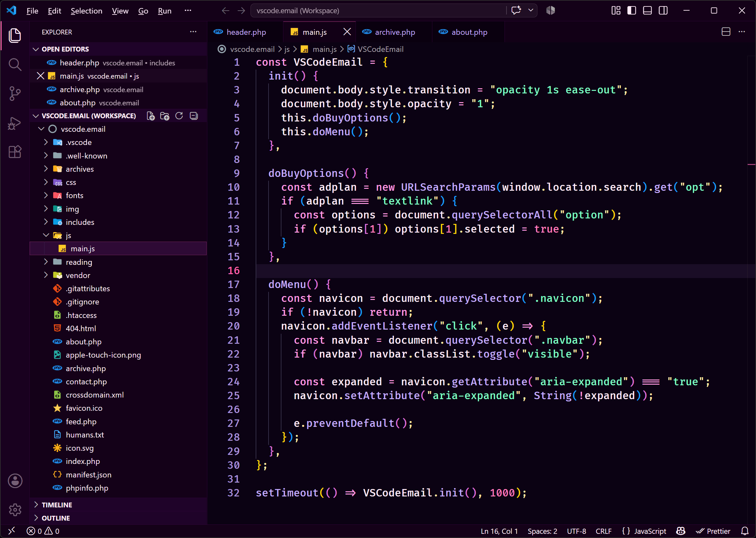Click the Copilot status icon in status bar
The width and height of the screenshot is (756, 538).
click(681, 531)
